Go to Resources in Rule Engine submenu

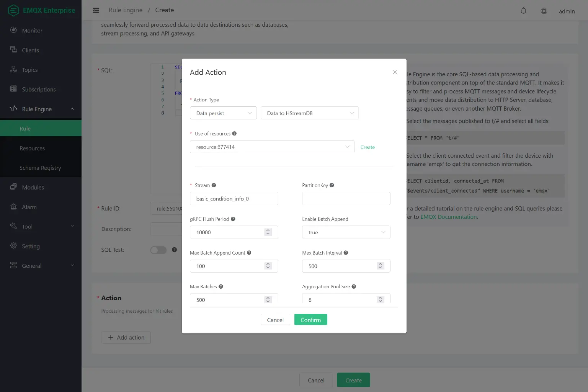coord(32,149)
